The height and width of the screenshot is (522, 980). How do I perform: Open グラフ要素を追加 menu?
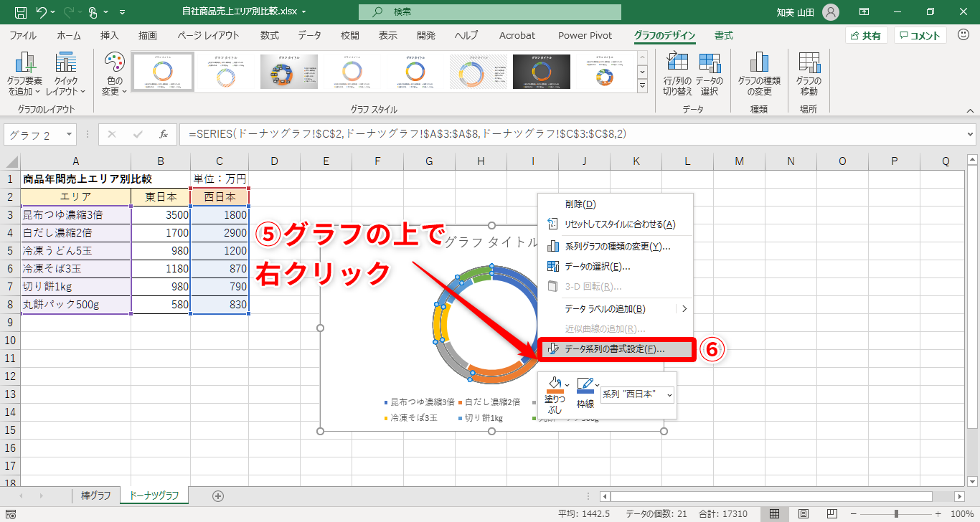click(25, 75)
